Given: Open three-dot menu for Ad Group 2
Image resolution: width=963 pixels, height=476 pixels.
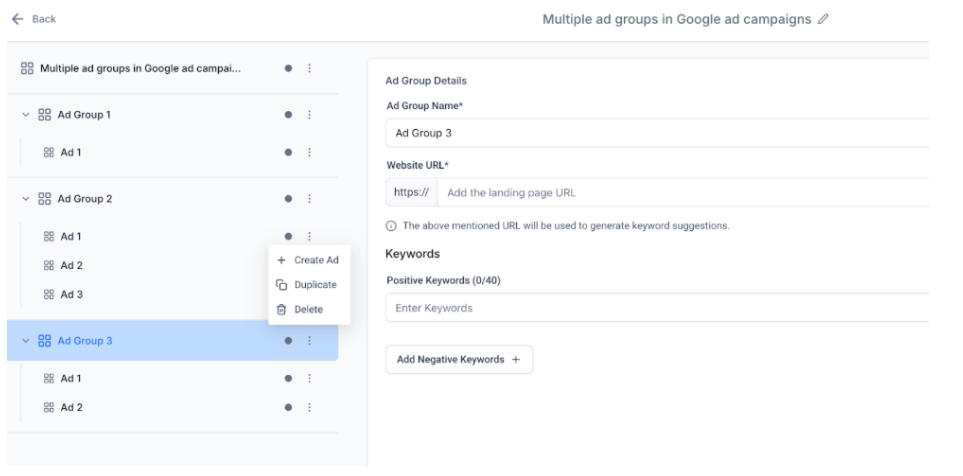Looking at the screenshot, I should click(309, 199).
